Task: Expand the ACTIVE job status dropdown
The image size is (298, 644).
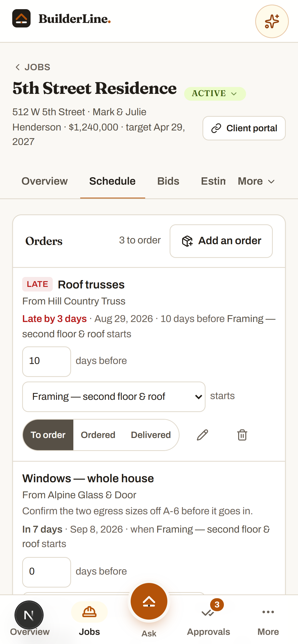Action: pos(215,94)
